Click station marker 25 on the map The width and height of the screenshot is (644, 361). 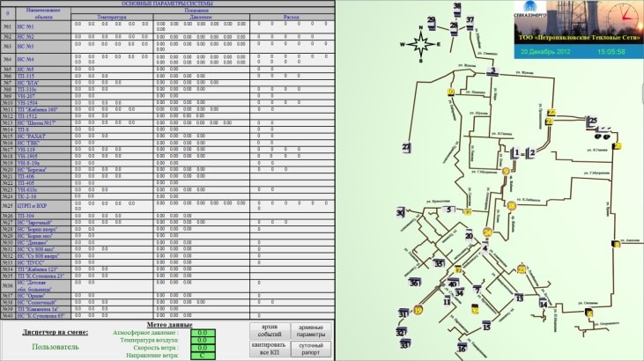[x=593, y=121]
